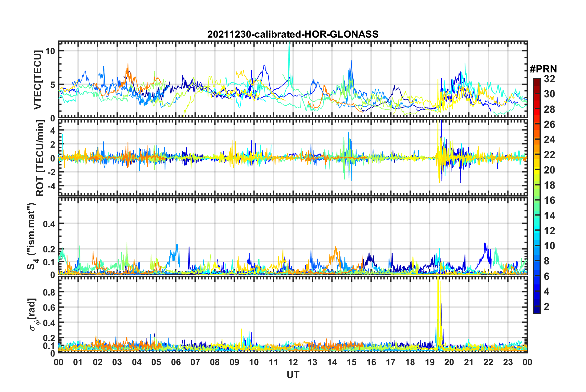Click the UT x-axis label

[293, 375]
